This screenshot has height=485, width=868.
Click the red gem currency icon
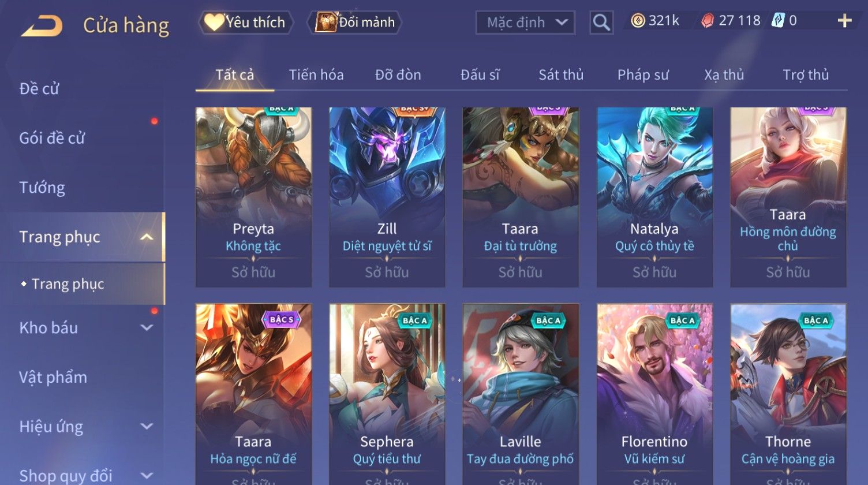click(x=708, y=21)
